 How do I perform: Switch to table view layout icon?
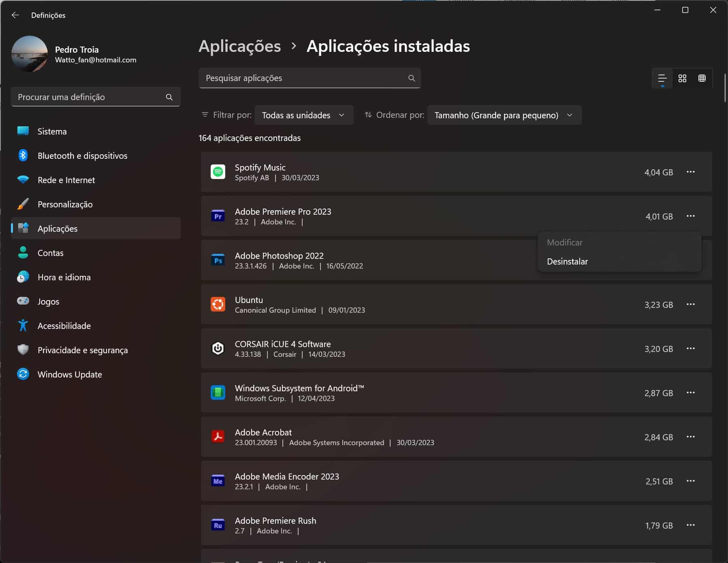pyautogui.click(x=702, y=78)
